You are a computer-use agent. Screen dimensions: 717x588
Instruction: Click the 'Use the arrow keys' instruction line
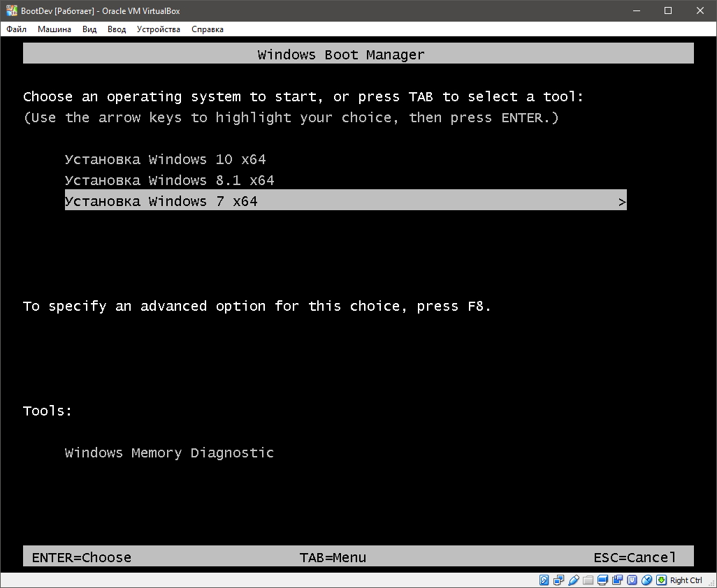click(x=291, y=118)
